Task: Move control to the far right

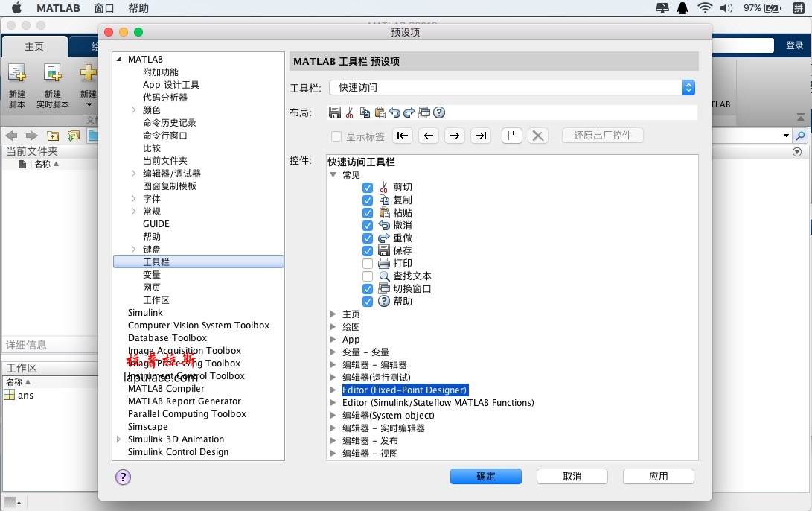Action: (x=481, y=136)
